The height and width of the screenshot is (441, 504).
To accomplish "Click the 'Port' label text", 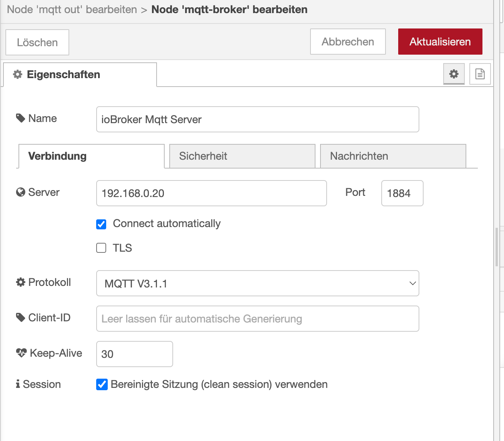I will (355, 192).
